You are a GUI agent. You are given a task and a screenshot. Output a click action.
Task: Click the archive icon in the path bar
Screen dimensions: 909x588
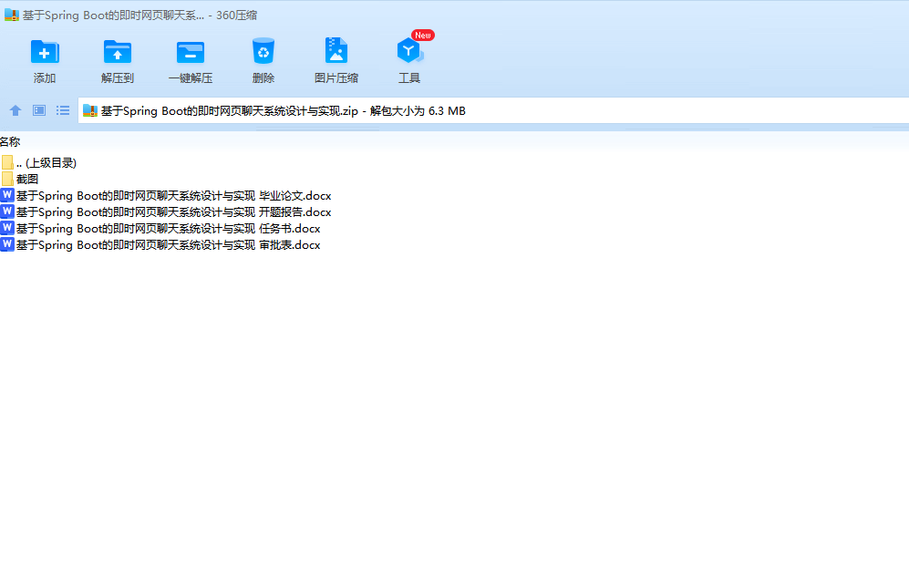pos(90,110)
